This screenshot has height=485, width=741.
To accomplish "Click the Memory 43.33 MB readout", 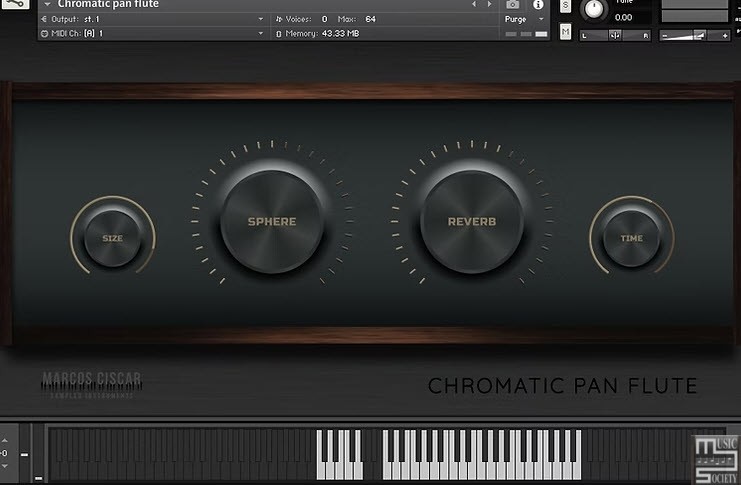I will point(340,34).
